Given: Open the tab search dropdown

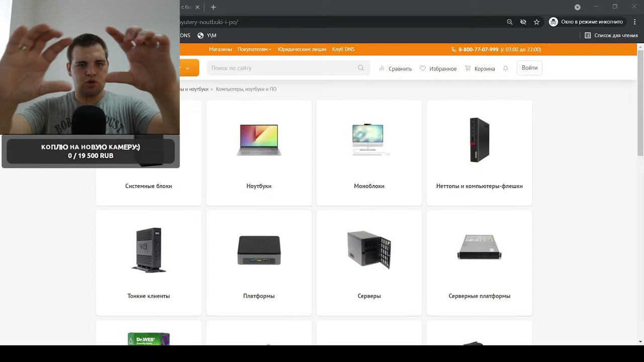Looking at the screenshot, I should click(x=578, y=7).
